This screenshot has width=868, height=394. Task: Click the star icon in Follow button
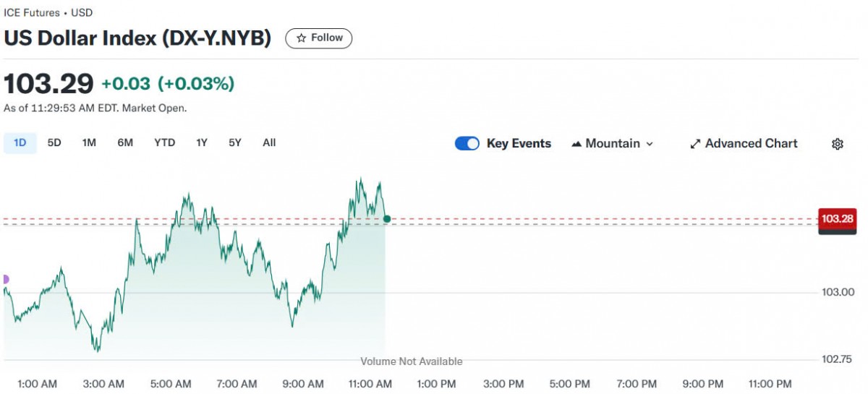click(302, 38)
